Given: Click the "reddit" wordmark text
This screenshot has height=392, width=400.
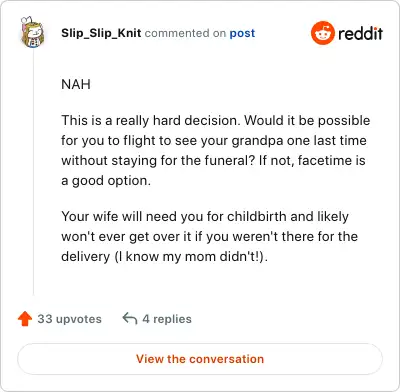Looking at the screenshot, I should pyautogui.click(x=360, y=33).
